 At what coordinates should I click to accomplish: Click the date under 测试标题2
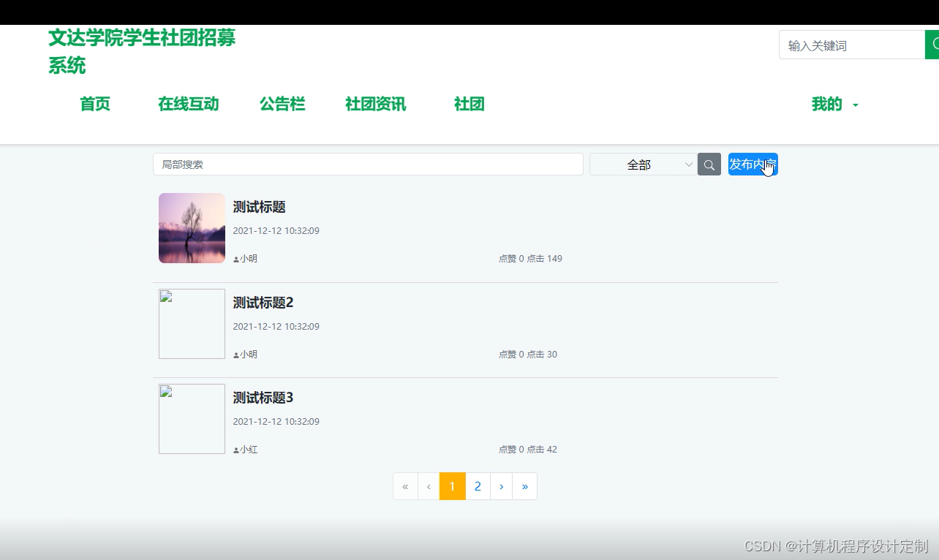[276, 327]
